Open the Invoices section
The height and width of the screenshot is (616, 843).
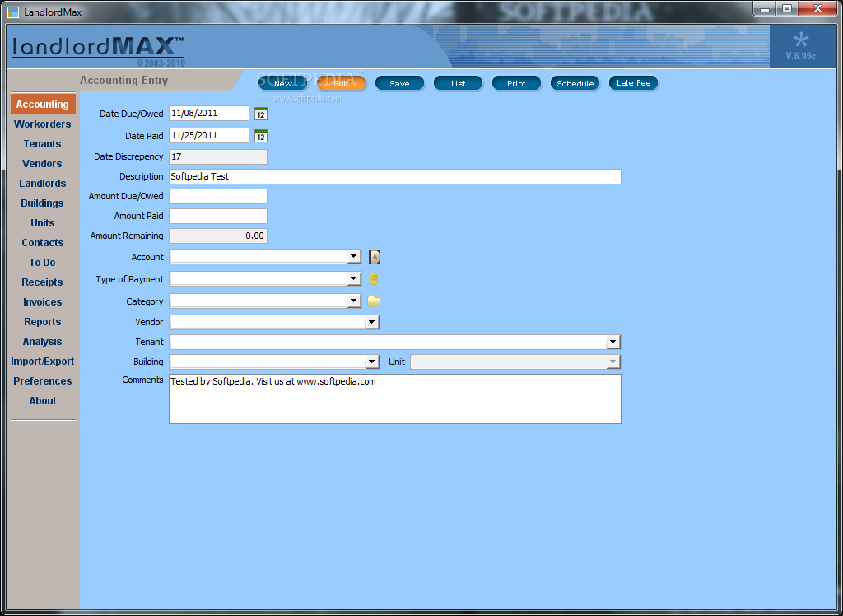43,301
